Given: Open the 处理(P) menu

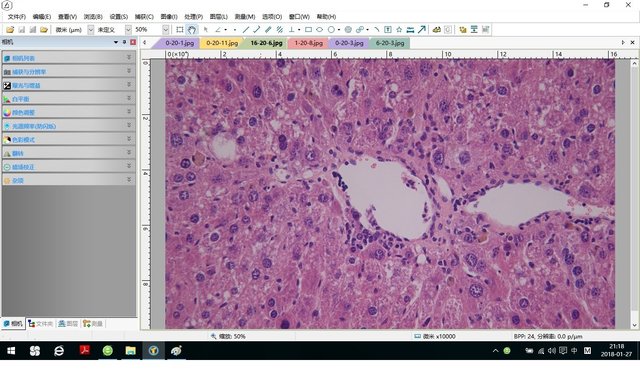Looking at the screenshot, I should click(193, 17).
